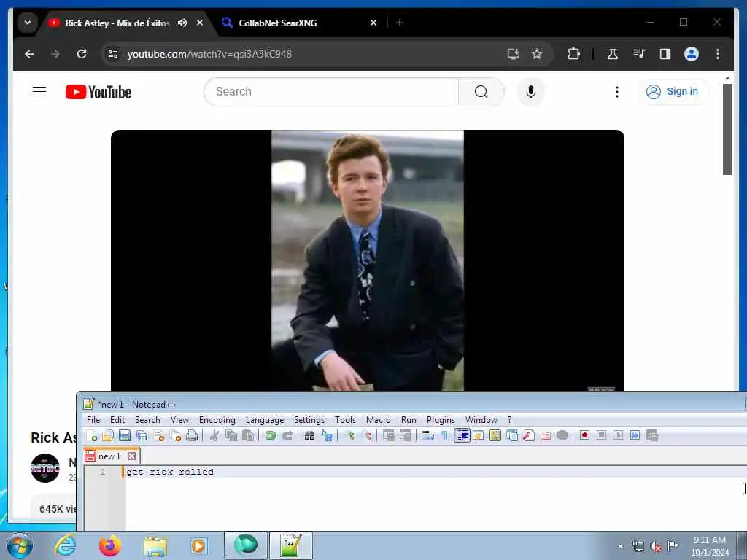The width and height of the screenshot is (747, 560).
Task: Open the Settings menu in Notepad++
Action: click(x=309, y=419)
